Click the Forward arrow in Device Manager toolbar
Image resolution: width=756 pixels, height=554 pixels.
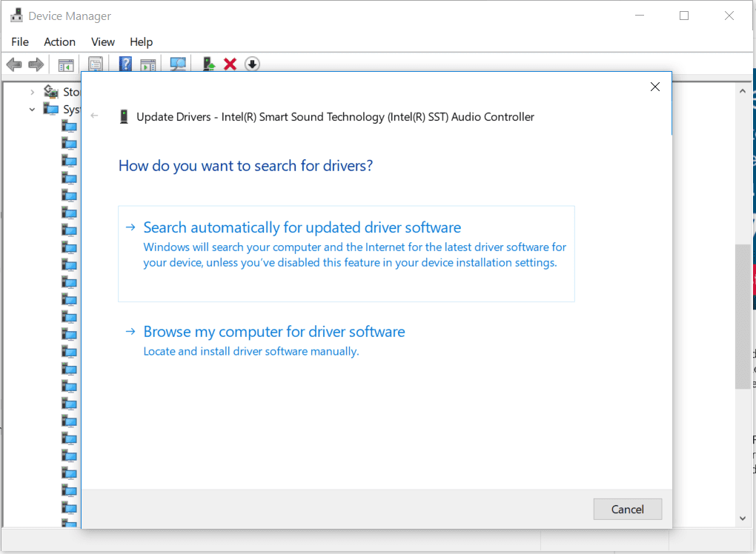[36, 64]
